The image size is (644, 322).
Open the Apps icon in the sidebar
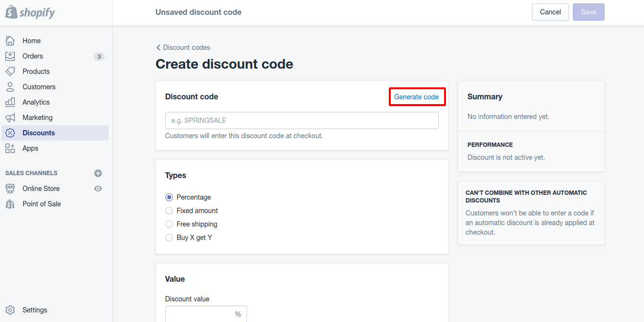tap(10, 148)
